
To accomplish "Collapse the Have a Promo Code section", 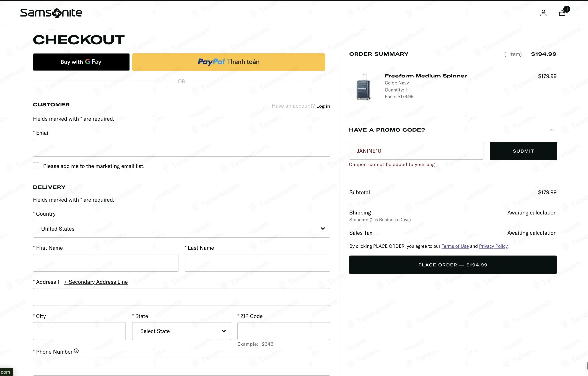I will [552, 130].
